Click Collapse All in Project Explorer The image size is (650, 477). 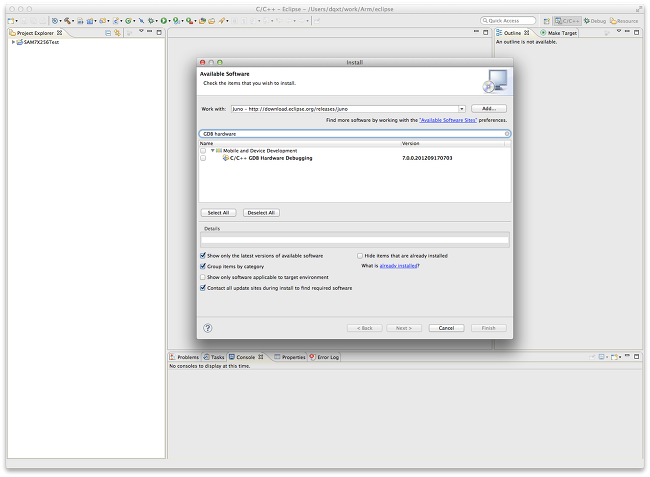point(108,33)
